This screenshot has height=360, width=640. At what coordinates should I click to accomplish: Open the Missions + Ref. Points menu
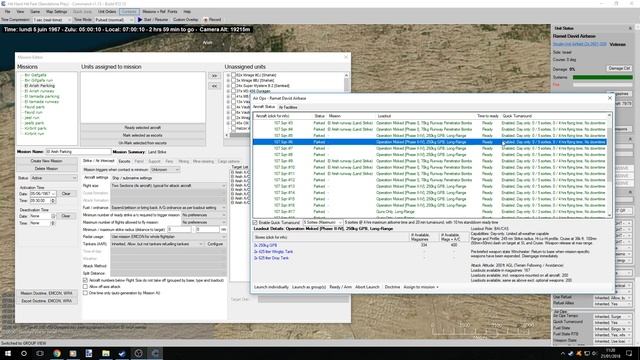[x=160, y=11]
